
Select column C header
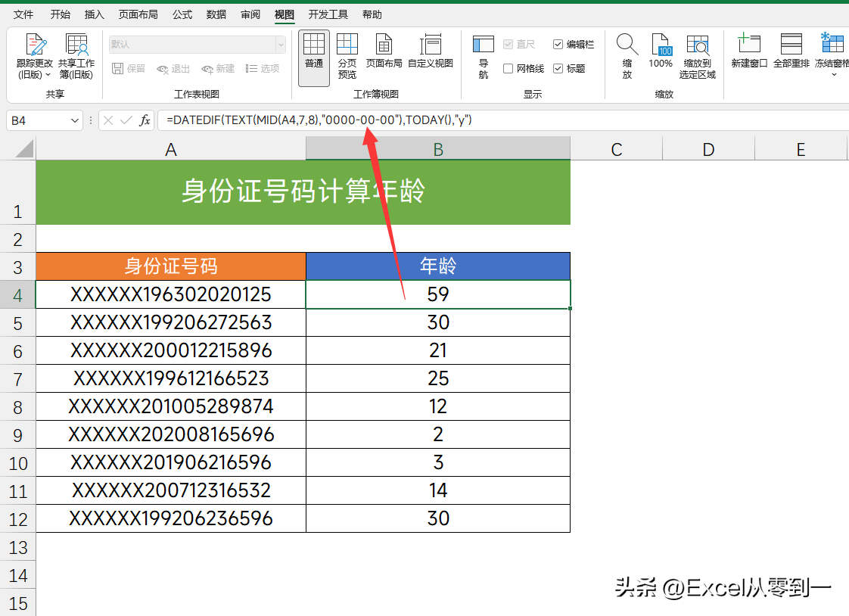[x=617, y=149]
